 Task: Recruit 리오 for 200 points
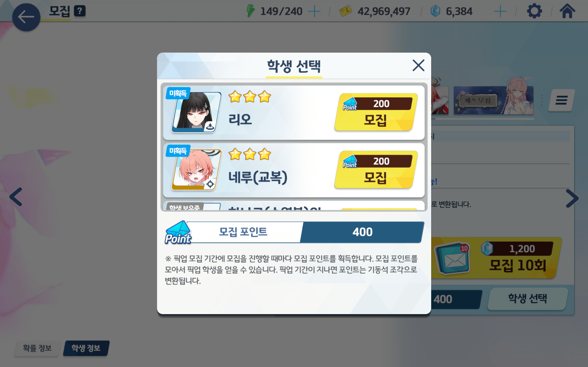tap(376, 112)
